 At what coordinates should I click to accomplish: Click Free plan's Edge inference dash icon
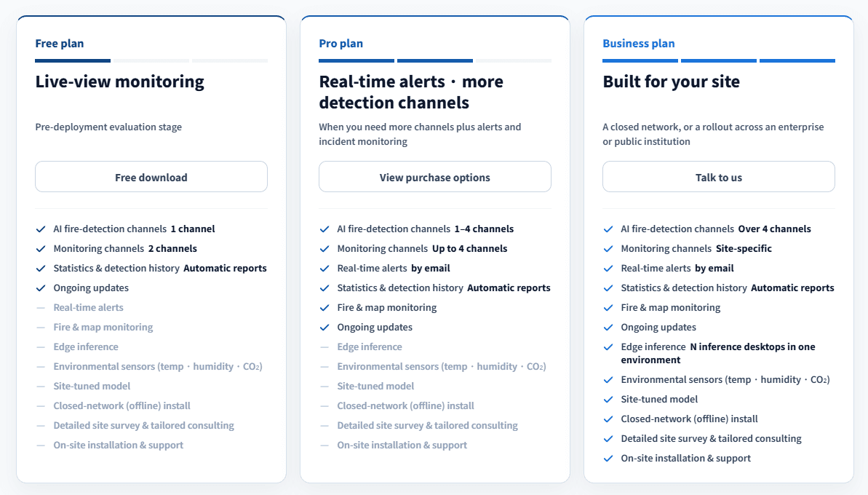click(41, 347)
